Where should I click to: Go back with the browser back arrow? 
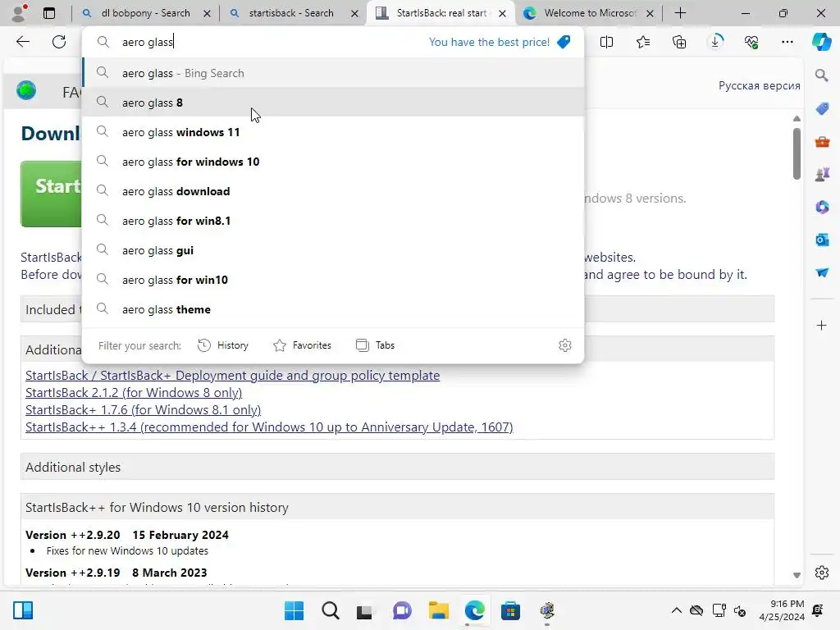point(22,42)
